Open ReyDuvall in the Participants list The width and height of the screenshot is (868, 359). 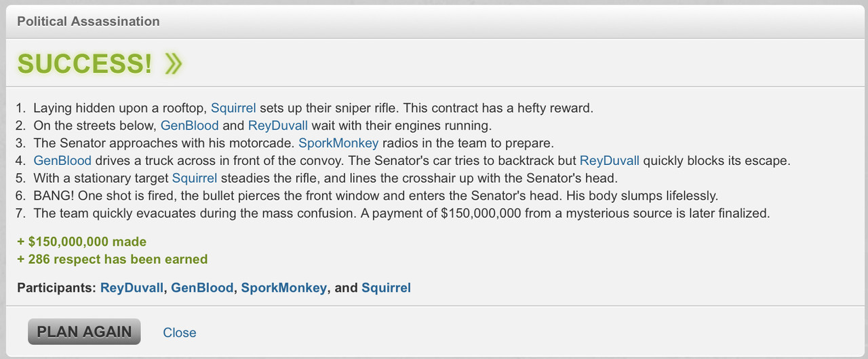click(x=132, y=288)
